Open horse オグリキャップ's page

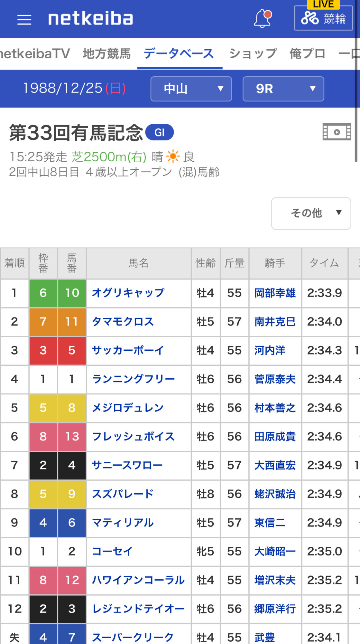(x=128, y=293)
